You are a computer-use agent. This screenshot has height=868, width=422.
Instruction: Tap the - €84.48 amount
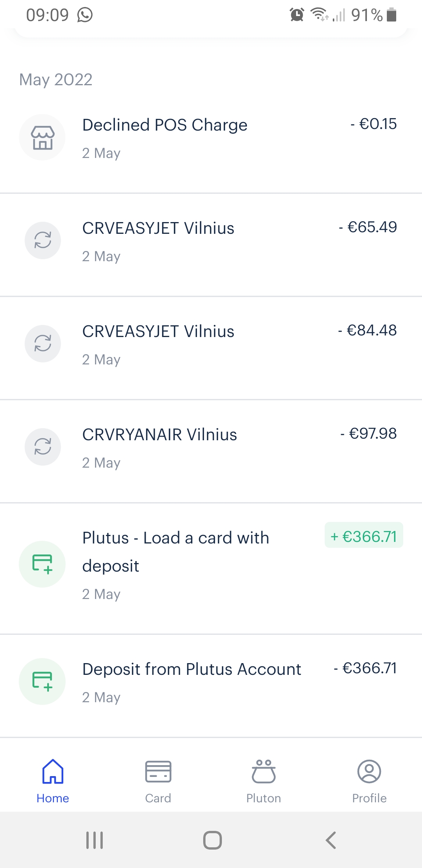pyautogui.click(x=367, y=330)
